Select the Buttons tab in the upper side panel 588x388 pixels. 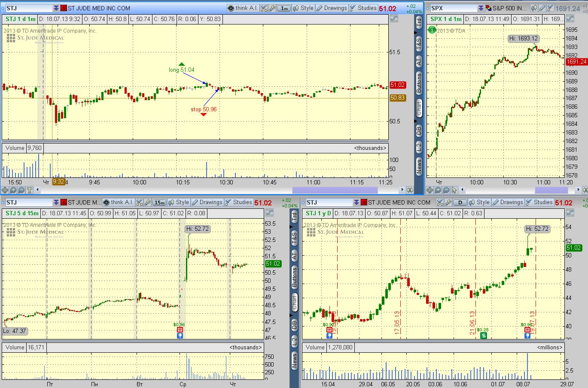(419, 83)
